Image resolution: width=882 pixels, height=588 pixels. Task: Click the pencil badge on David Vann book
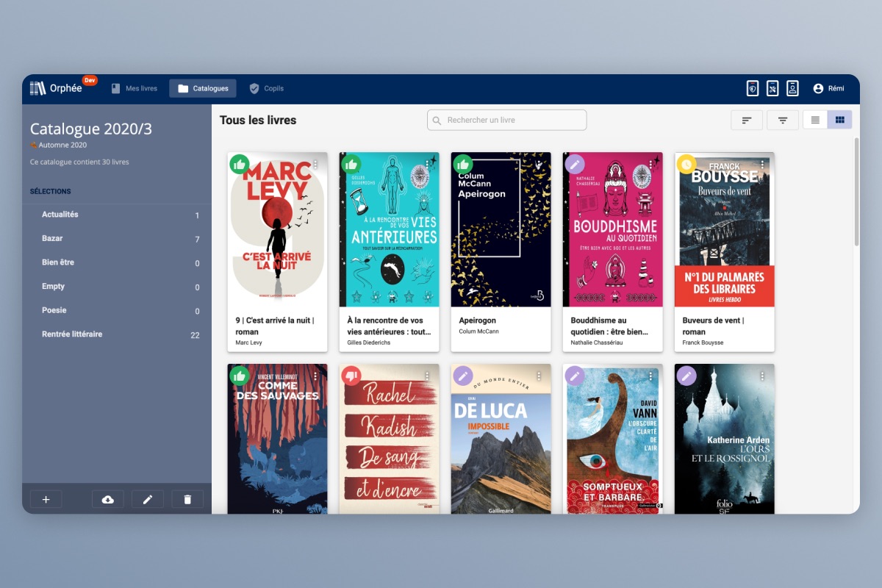(x=574, y=376)
